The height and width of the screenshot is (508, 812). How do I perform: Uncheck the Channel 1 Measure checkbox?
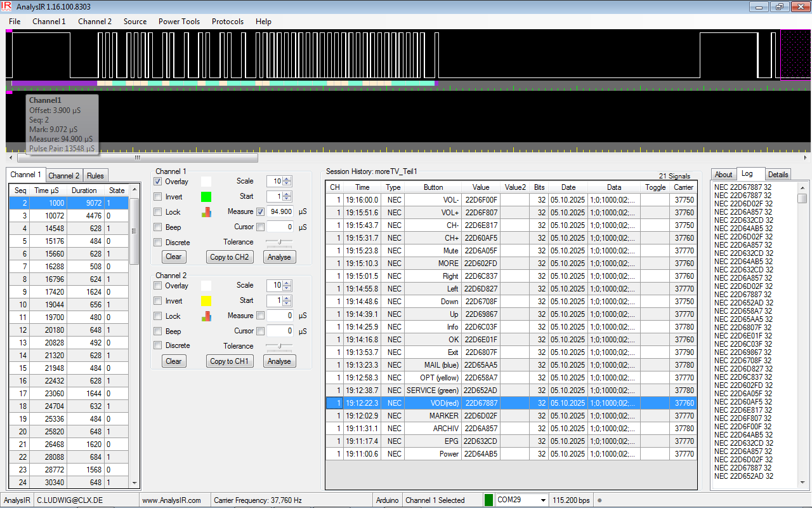(x=260, y=212)
